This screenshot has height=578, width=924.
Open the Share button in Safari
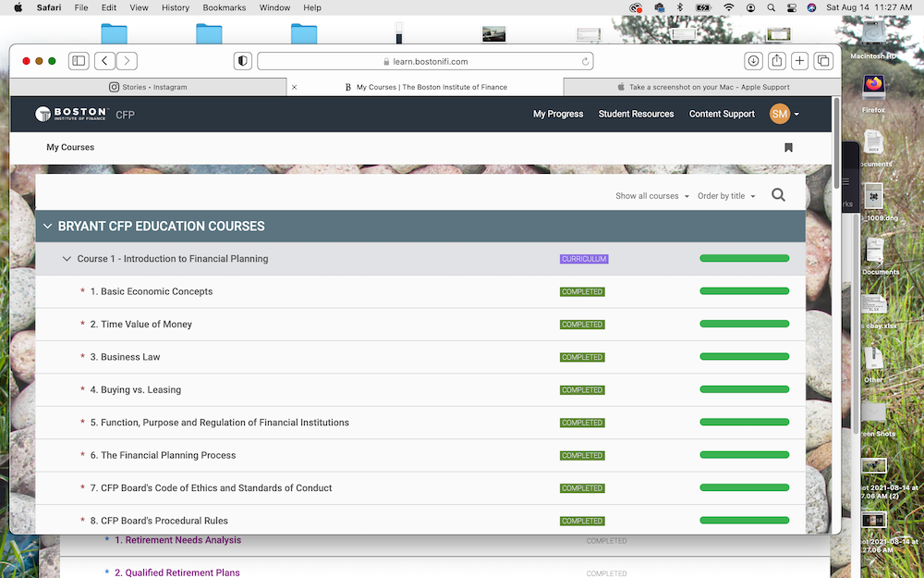[777, 61]
